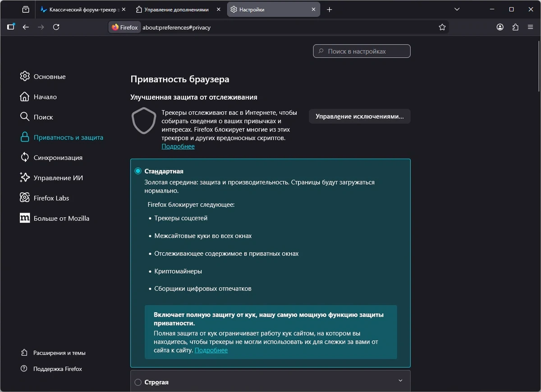Image resolution: width=541 pixels, height=392 pixels.
Task: Click the Firefox identity badge in address bar
Action: [125, 27]
